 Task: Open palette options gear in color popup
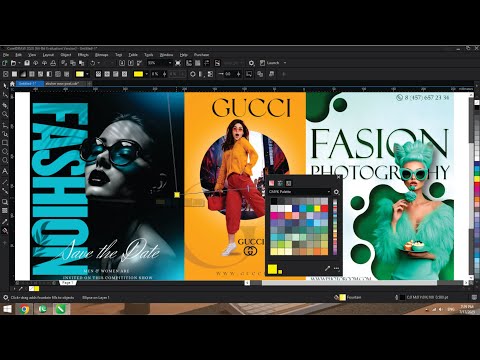(x=336, y=192)
